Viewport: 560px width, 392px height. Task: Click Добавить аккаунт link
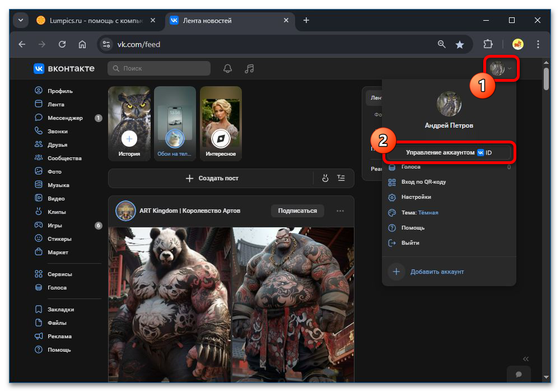[x=437, y=272]
